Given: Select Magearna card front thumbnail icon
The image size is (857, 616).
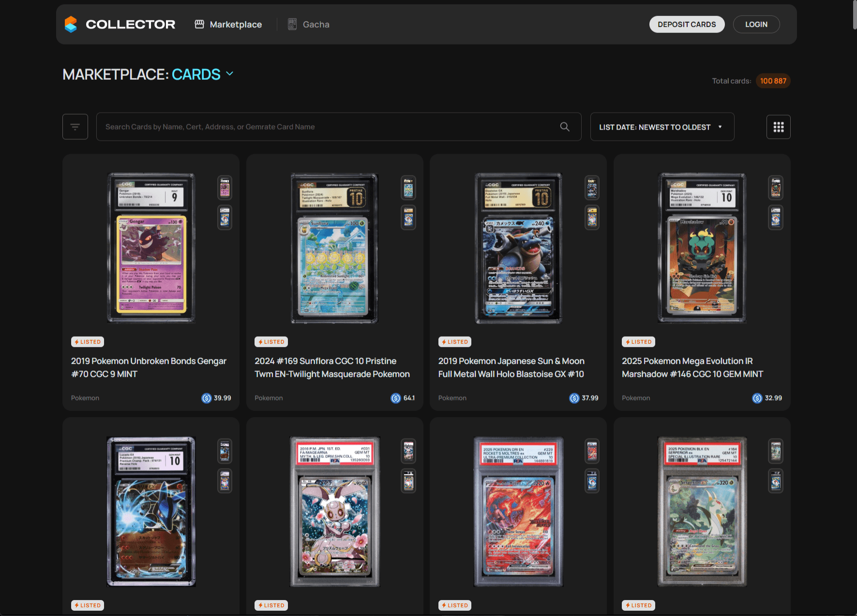Looking at the screenshot, I should coord(408,451).
